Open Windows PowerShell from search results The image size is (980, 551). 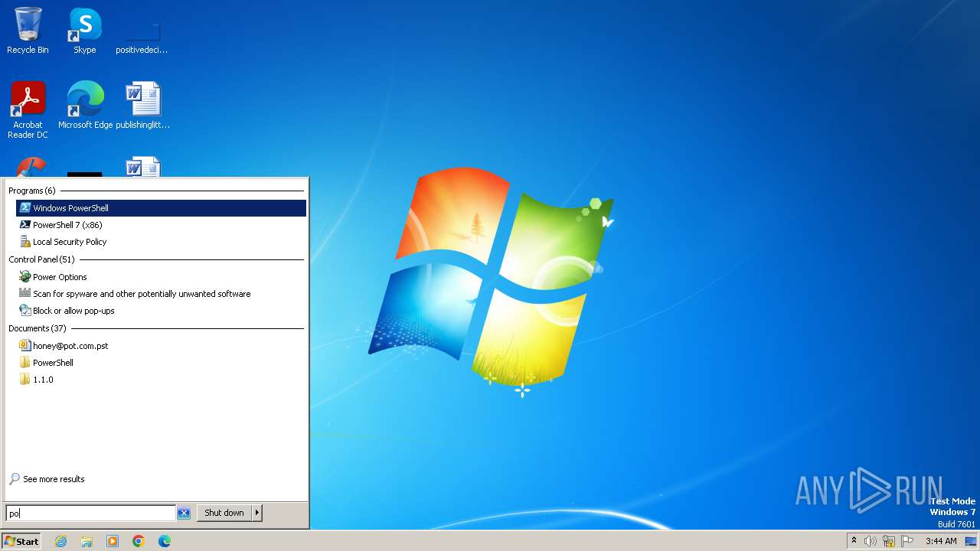(161, 208)
